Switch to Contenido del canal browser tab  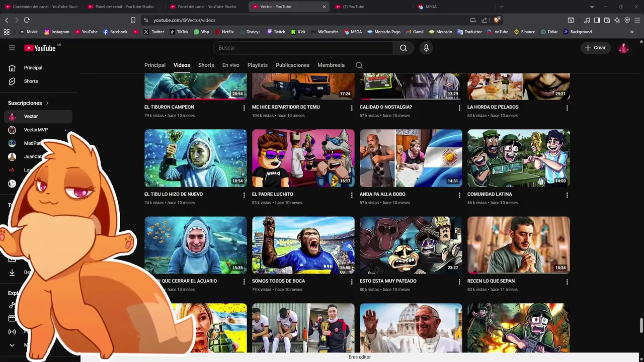(x=41, y=7)
